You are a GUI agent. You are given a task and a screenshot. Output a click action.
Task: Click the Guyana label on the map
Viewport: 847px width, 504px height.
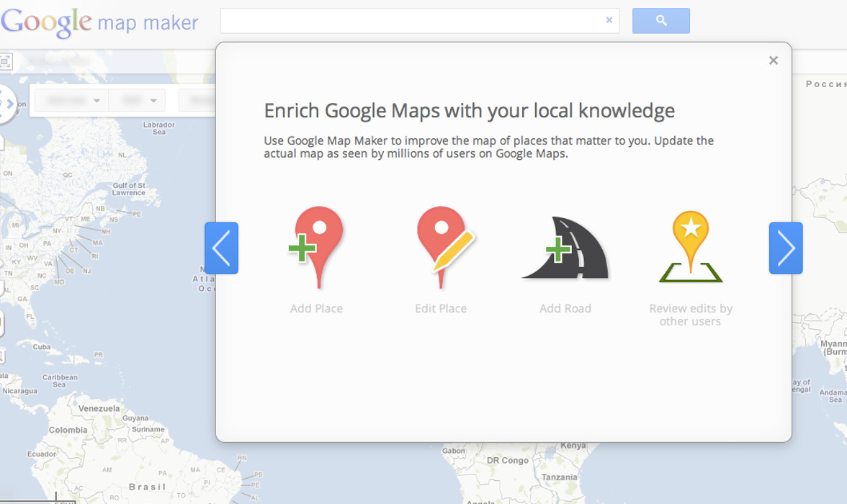[x=135, y=418]
